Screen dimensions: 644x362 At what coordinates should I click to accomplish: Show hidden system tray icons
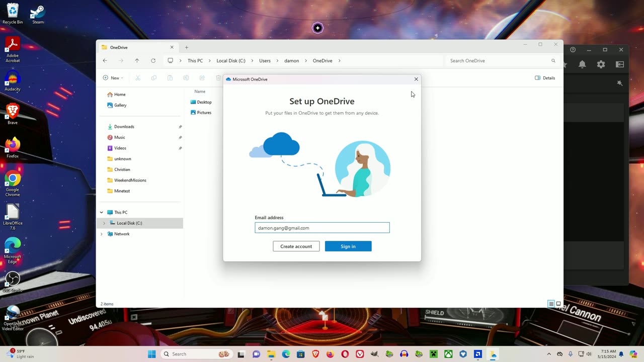point(549,354)
